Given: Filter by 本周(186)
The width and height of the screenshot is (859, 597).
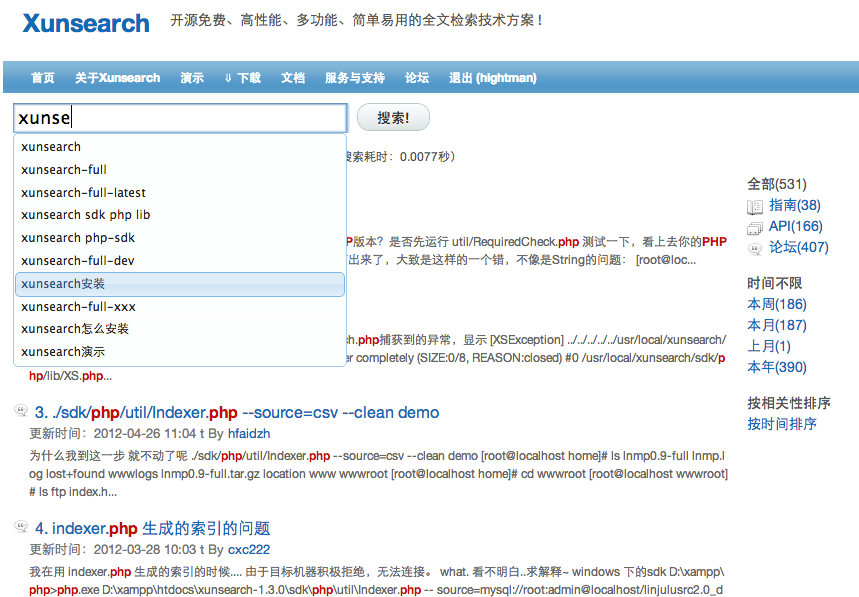Looking at the screenshot, I should coord(777,304).
